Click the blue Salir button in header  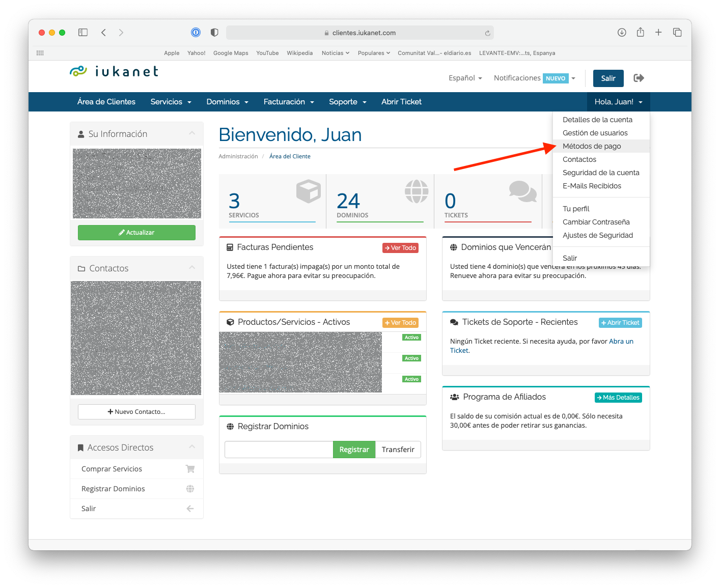[608, 78]
